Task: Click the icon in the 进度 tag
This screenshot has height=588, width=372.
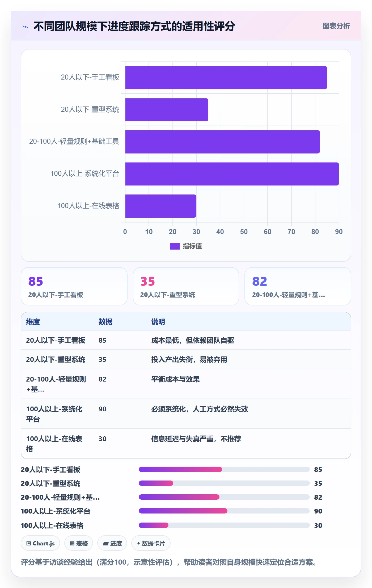Action: click(x=106, y=544)
